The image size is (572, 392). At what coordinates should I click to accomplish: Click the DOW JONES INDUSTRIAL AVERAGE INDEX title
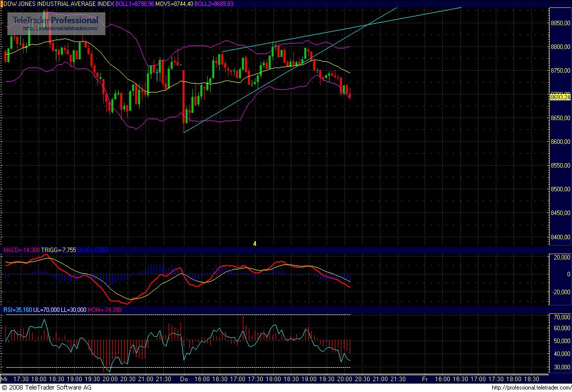pos(59,3)
